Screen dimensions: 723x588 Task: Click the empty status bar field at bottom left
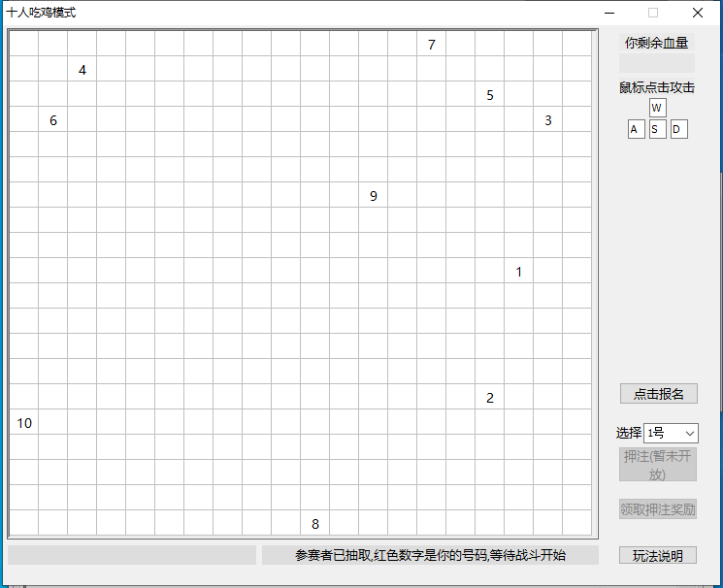132,555
